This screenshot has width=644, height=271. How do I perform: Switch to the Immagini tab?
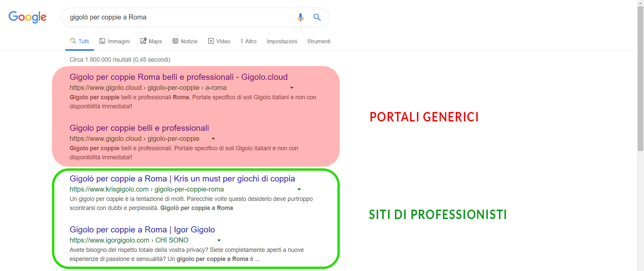click(x=115, y=41)
